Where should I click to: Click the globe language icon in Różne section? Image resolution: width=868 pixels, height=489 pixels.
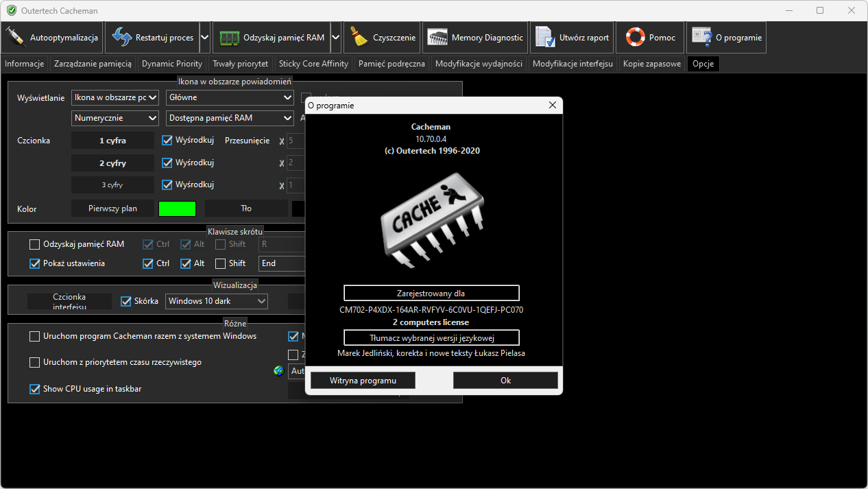(x=278, y=371)
